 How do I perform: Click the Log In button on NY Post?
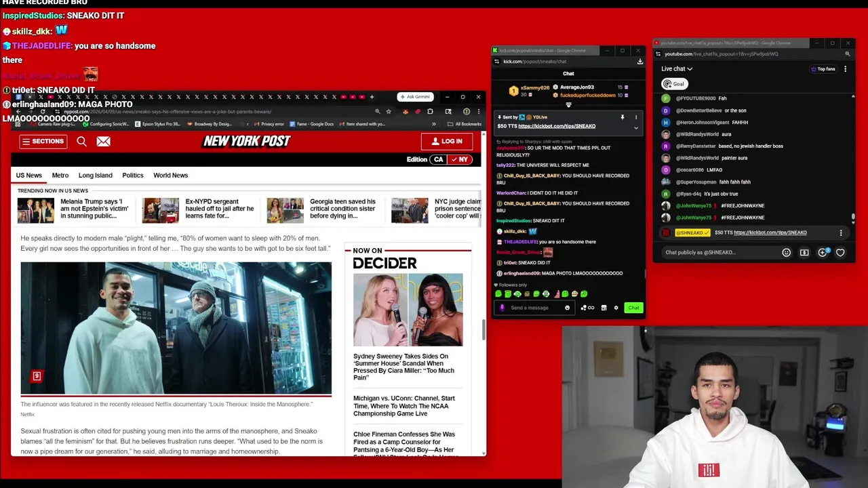tap(446, 141)
